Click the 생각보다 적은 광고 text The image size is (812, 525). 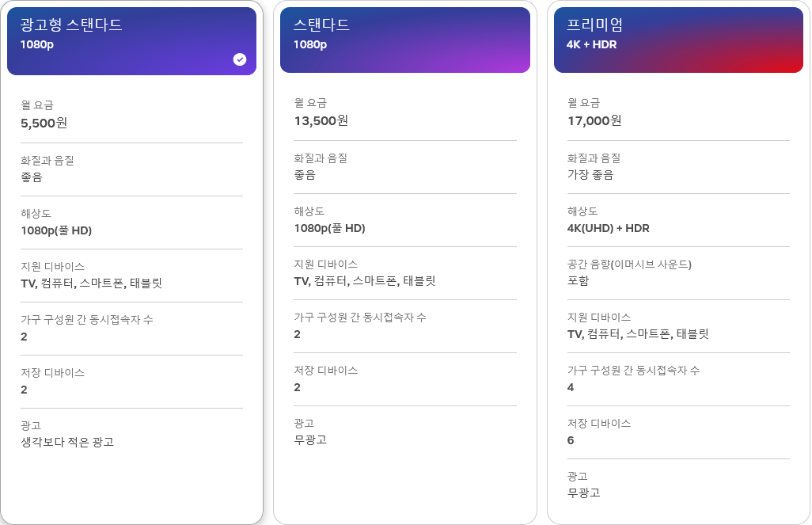coord(67,442)
